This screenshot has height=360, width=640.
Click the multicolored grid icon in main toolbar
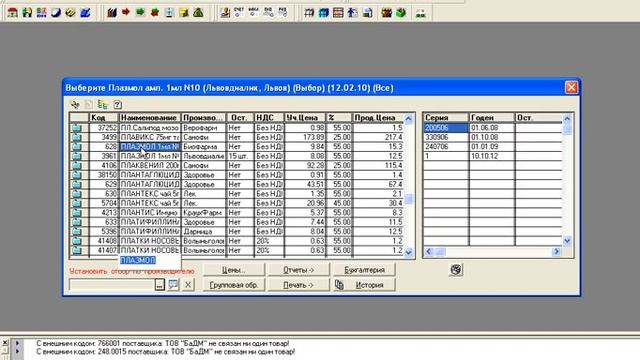(41, 13)
